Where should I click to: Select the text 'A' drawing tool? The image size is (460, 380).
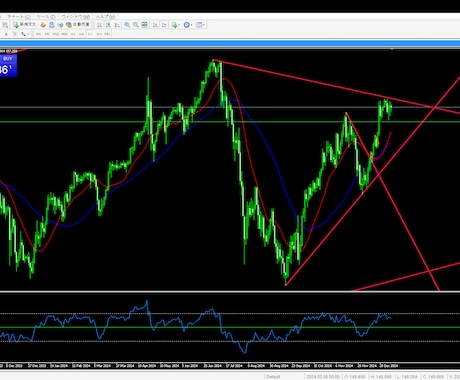6,34
